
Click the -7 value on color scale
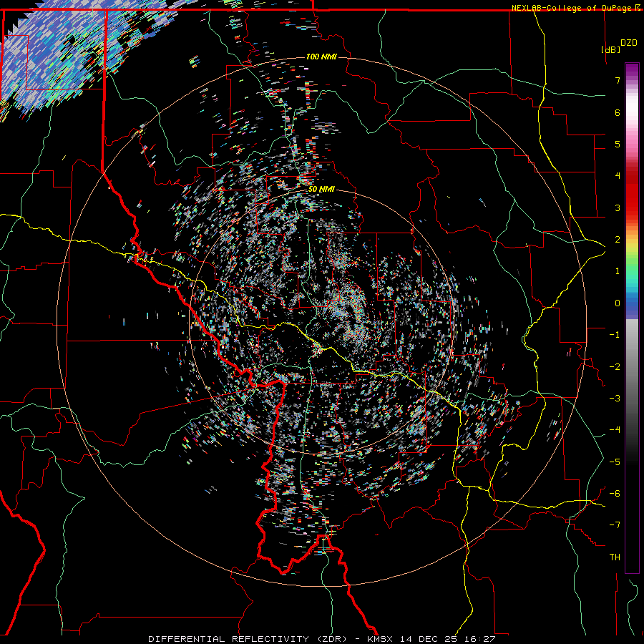point(615,525)
